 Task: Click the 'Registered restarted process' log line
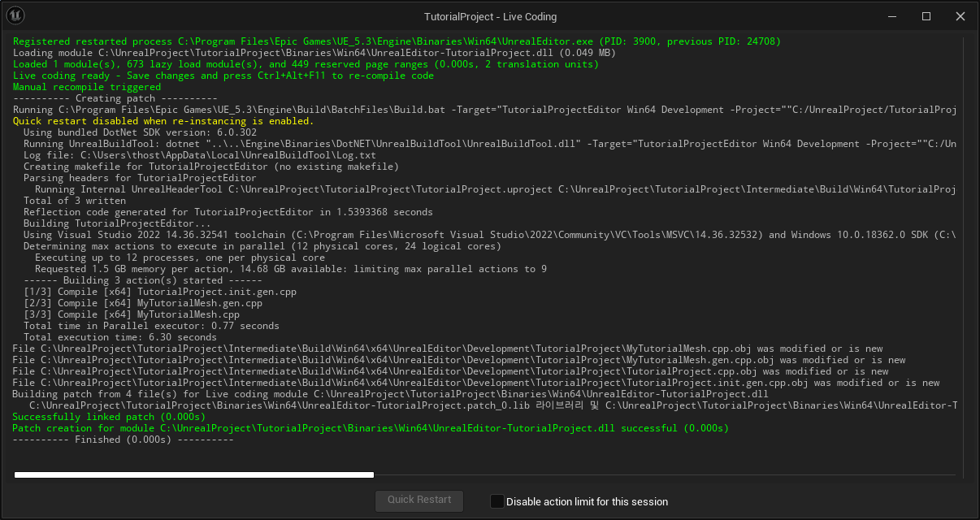pos(397,41)
